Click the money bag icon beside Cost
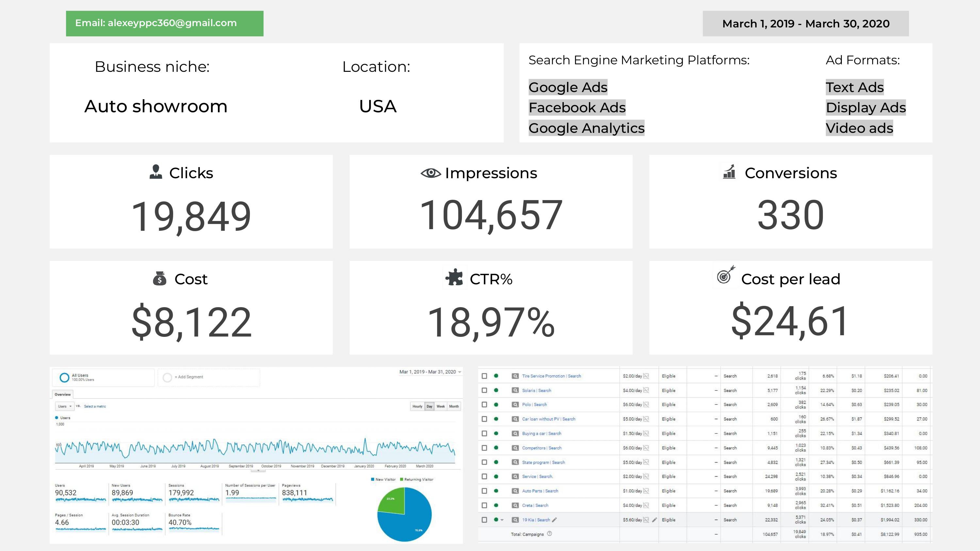Image resolution: width=980 pixels, height=551 pixels. coord(159,279)
